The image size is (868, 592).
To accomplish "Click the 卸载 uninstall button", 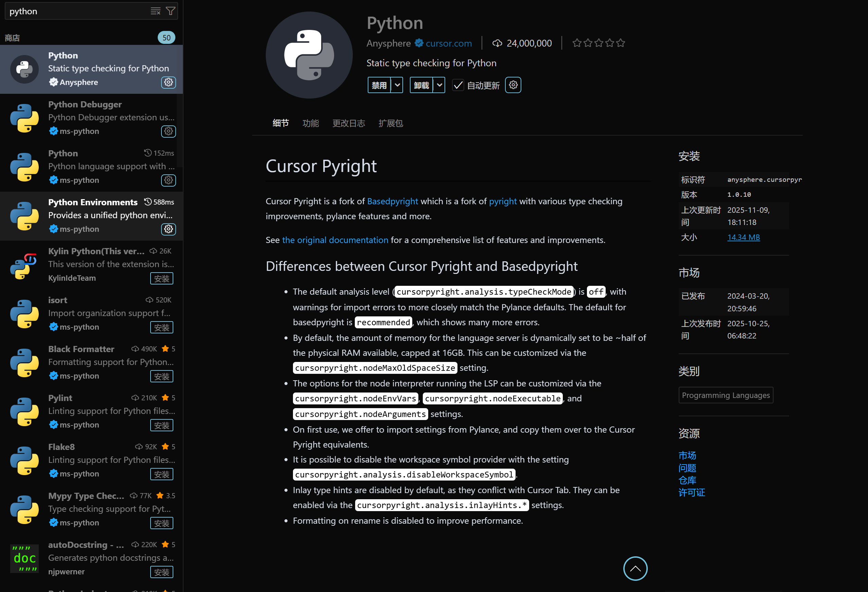I will (421, 85).
